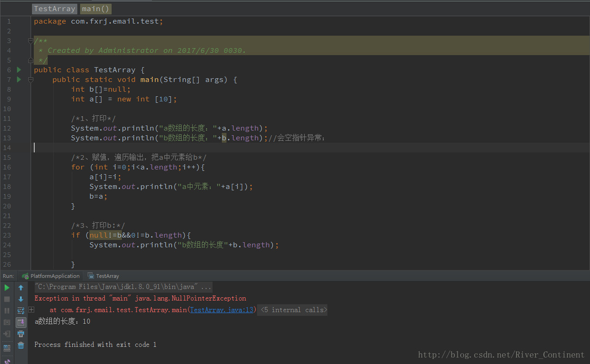Collapse the Javadoc comment fold on line 3
The image size is (590, 364).
[31, 41]
